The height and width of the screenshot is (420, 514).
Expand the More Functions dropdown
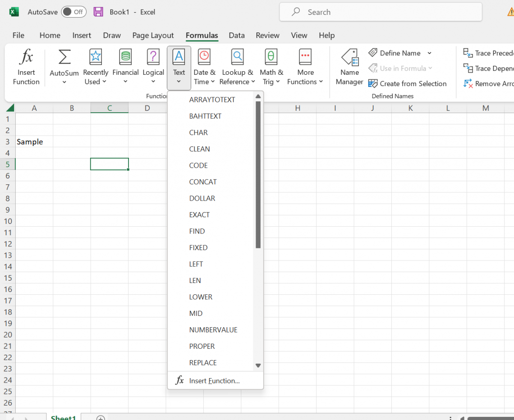(x=321, y=82)
